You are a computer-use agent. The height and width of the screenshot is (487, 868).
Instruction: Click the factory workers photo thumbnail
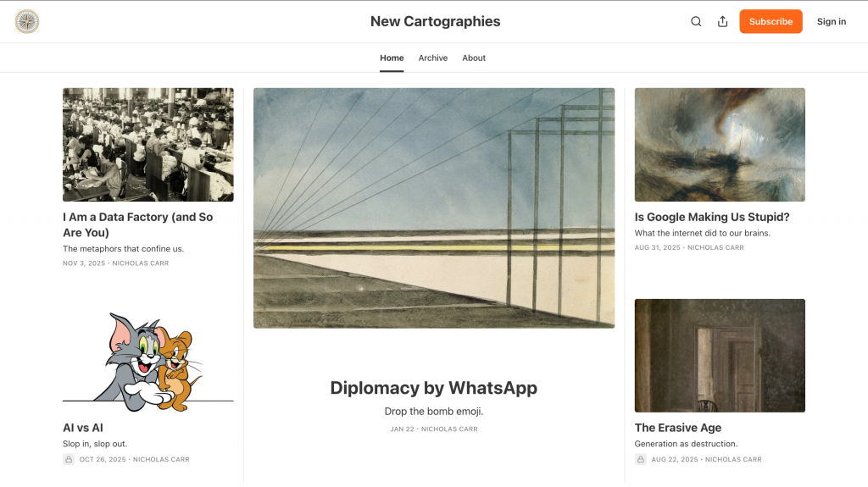click(x=147, y=145)
